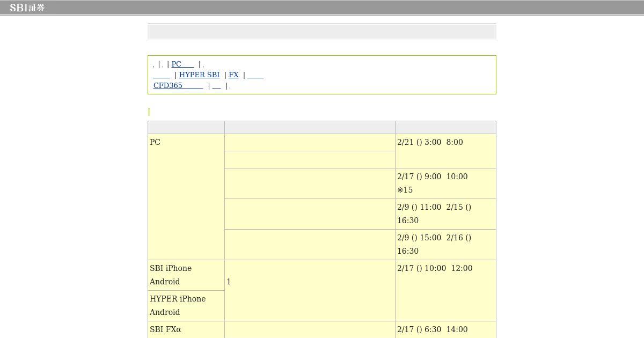Select the '2/9 () 15:00 2/16 ()' cell

(445, 245)
